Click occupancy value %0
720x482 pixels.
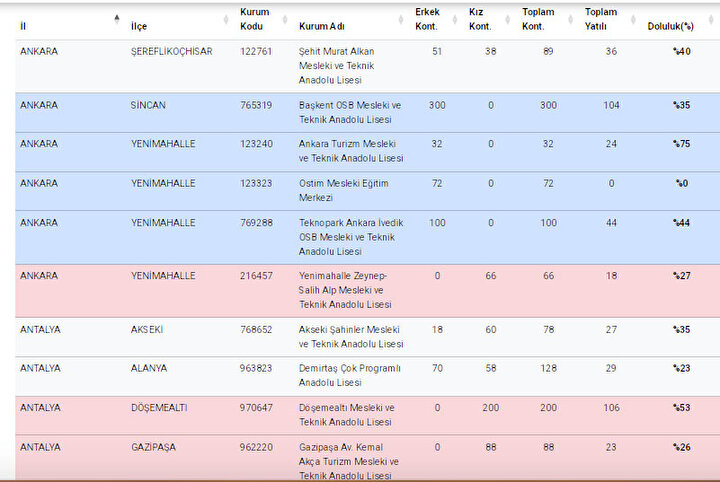click(682, 183)
